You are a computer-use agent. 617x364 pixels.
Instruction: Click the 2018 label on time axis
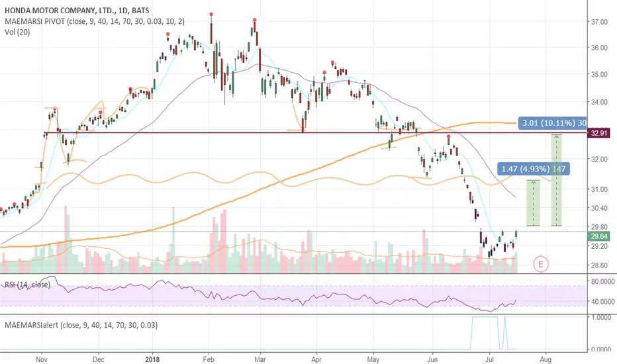click(x=152, y=359)
